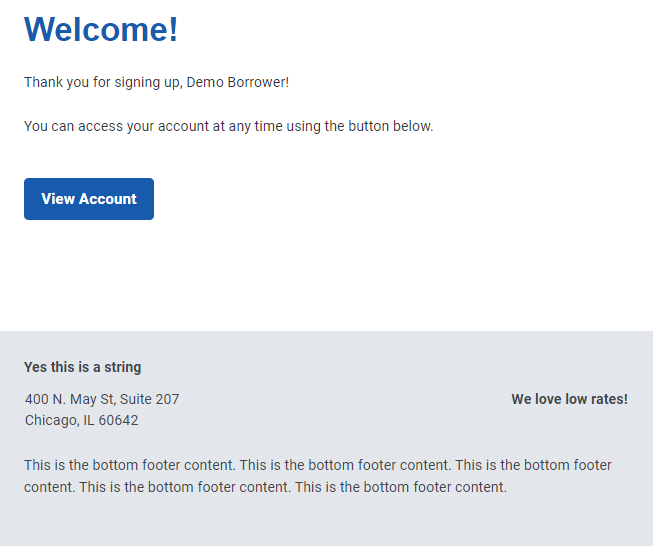Click the word Account on the blue button
The image size is (653, 546).
pyautogui.click(x=108, y=199)
